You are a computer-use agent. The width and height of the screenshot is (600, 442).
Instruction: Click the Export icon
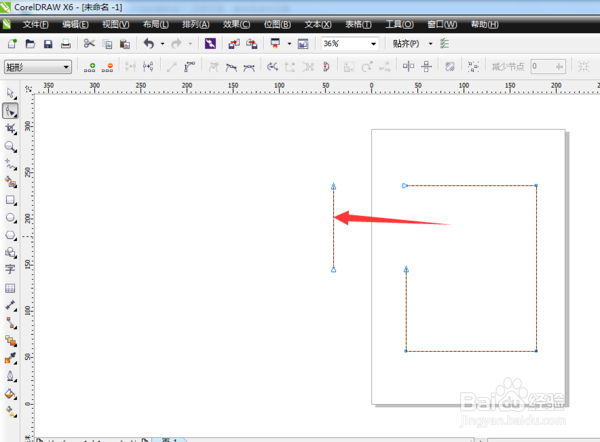252,44
